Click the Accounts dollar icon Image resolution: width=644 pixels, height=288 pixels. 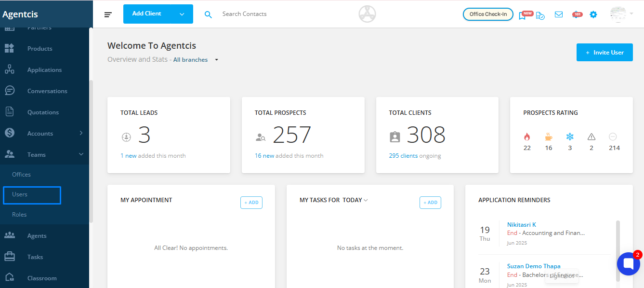[9, 133]
